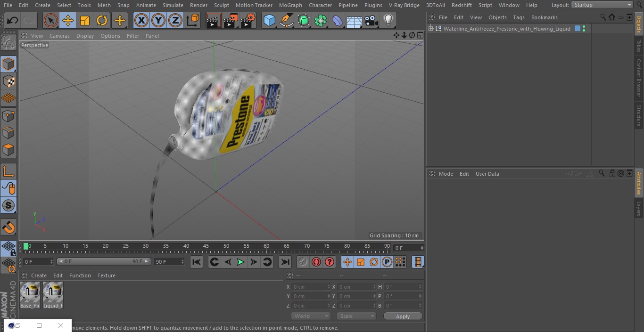Click Record Active Objects button

[x=303, y=262]
